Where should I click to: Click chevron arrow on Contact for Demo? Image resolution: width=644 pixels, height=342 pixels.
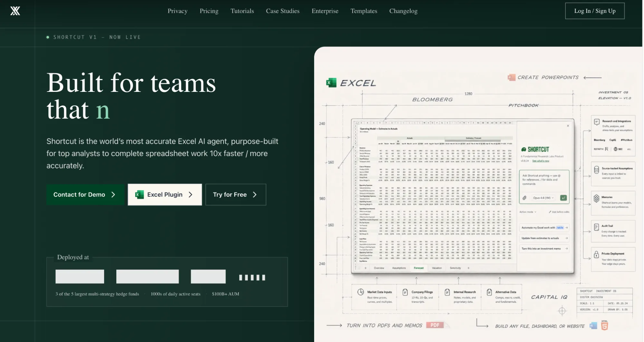pyautogui.click(x=113, y=194)
